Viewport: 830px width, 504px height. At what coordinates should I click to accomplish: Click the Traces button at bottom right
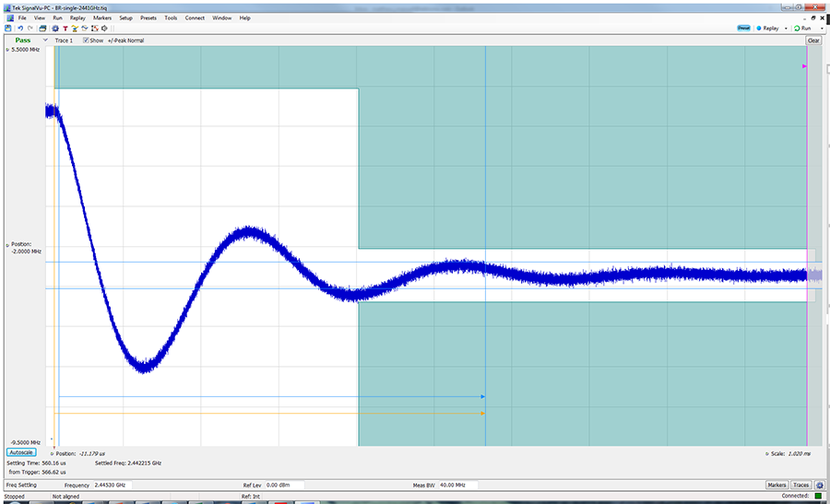click(800, 485)
